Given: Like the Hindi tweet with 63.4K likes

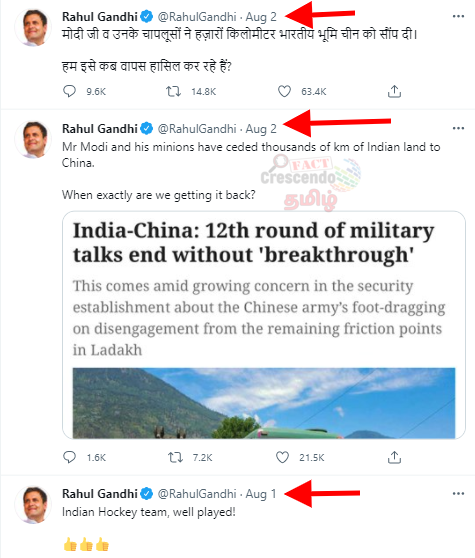Looking at the screenshot, I should coord(284,91).
